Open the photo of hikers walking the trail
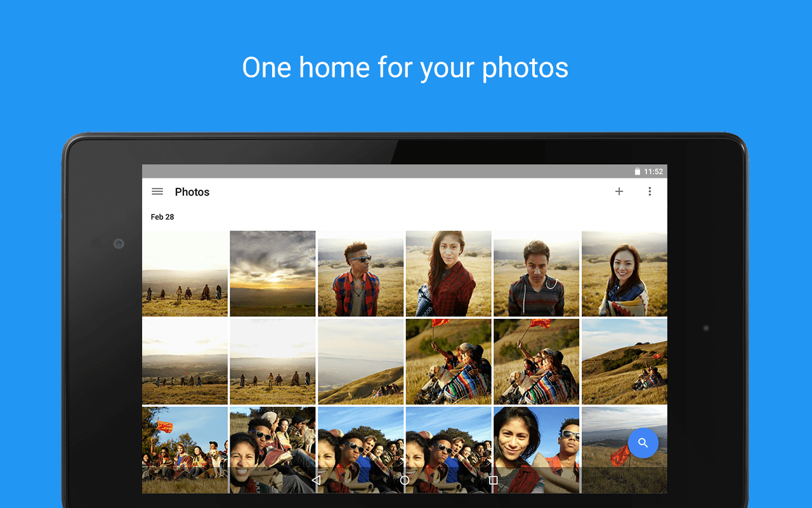The height and width of the screenshot is (508, 812). click(185, 273)
